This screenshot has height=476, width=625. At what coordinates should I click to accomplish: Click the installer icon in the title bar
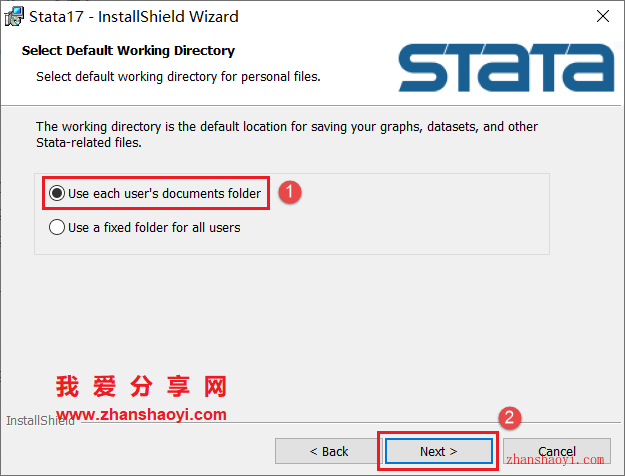pos(14,17)
